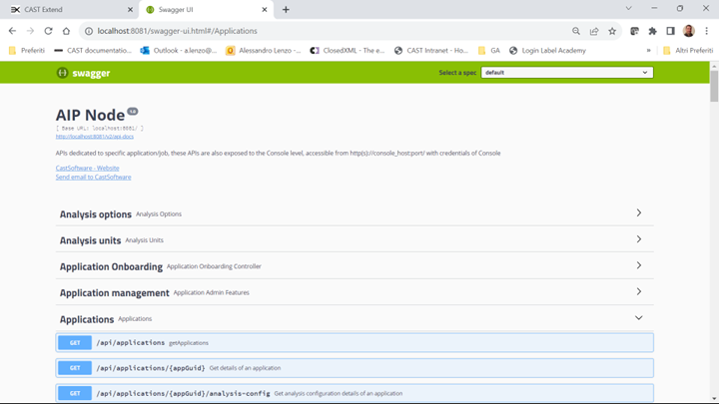Expand Application management section chevron
This screenshot has width=719, height=404.
(639, 291)
